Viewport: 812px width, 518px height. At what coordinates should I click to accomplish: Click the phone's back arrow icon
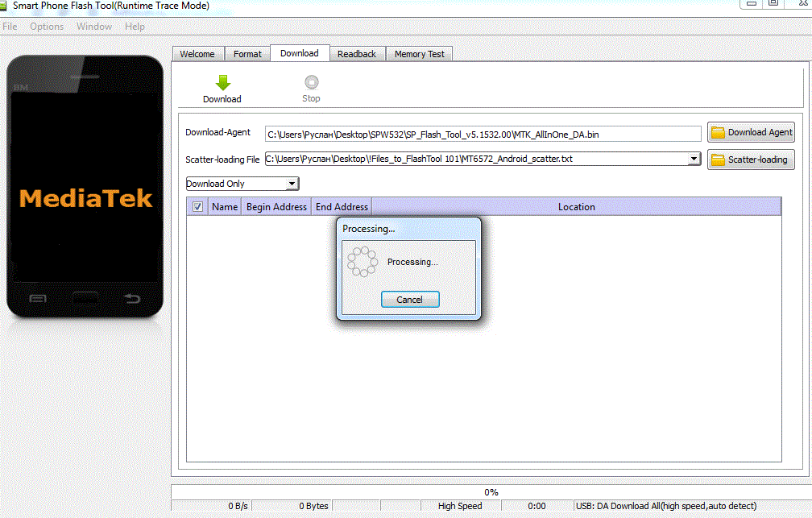click(x=131, y=299)
